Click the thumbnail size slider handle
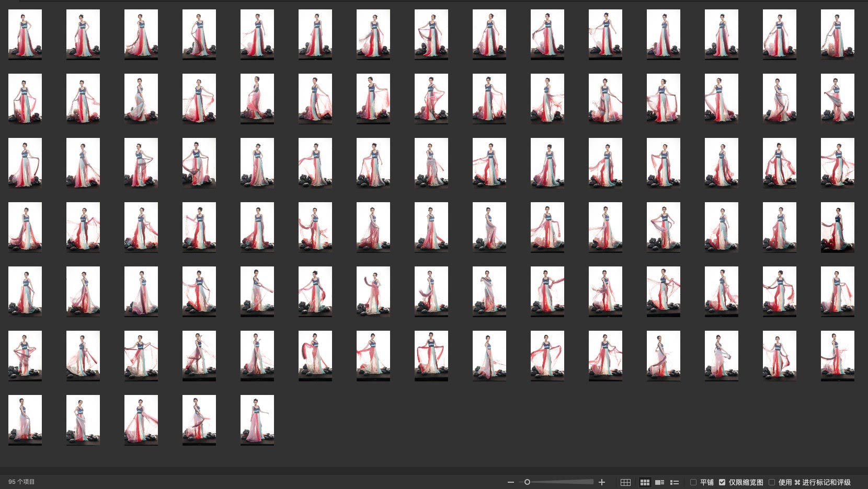Screen dimensions: 868x489 527,482
